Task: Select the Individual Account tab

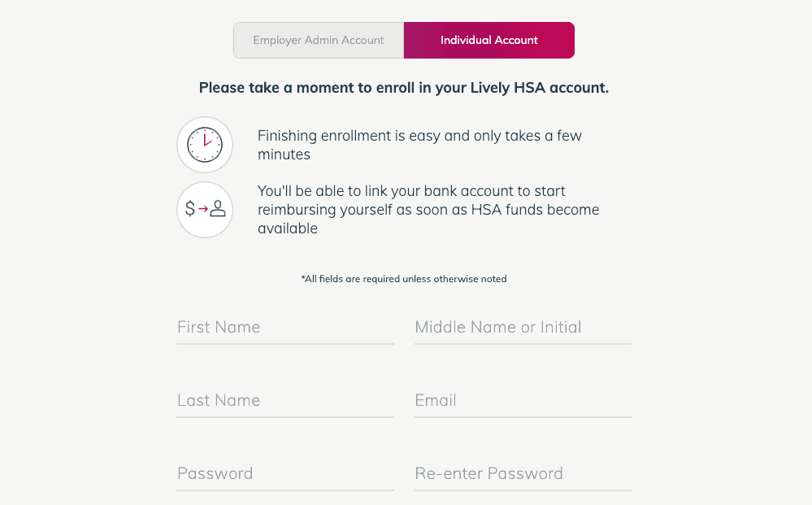Action: tap(489, 40)
